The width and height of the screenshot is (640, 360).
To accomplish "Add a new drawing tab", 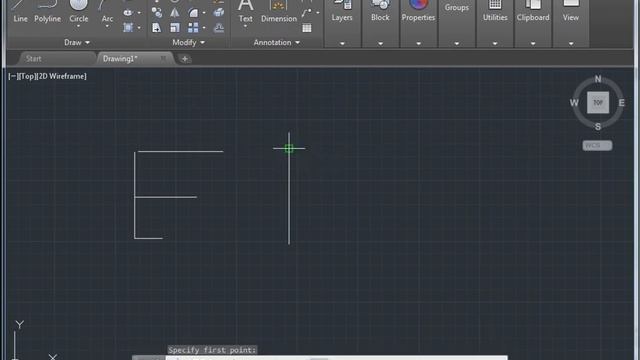I will coord(184,59).
